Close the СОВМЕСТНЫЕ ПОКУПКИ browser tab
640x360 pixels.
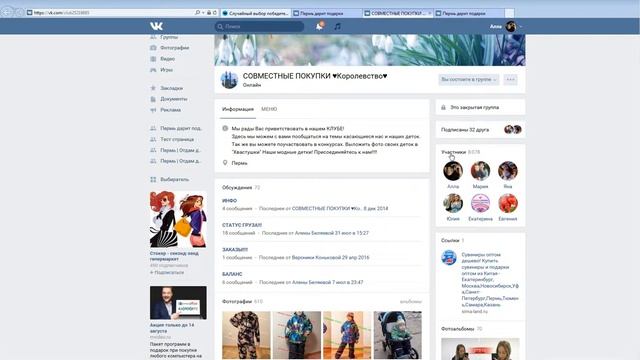point(429,13)
